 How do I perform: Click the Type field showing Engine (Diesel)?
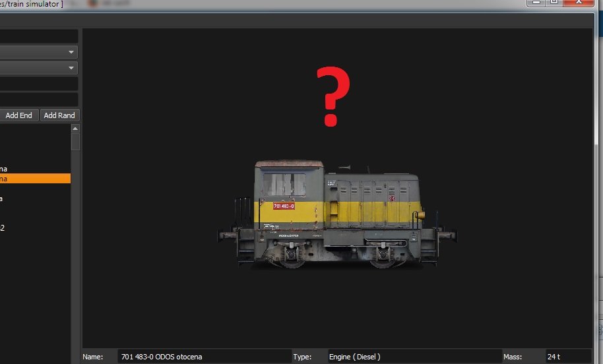coord(414,357)
